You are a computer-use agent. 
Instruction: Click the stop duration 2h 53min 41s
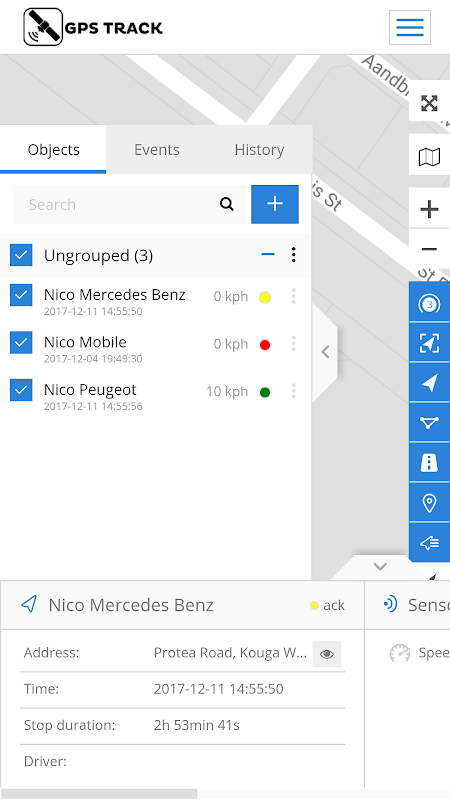(x=197, y=725)
